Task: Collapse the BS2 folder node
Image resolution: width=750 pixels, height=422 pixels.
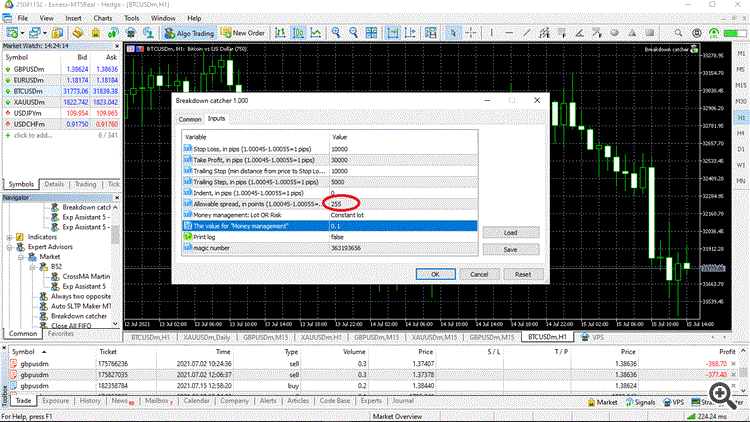Action: coord(33,267)
